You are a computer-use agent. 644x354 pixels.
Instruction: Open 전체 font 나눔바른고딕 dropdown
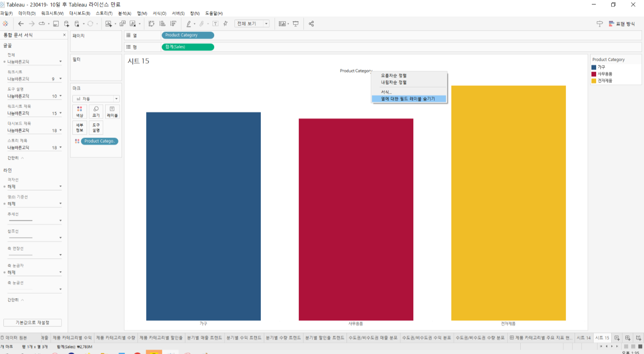coord(34,62)
